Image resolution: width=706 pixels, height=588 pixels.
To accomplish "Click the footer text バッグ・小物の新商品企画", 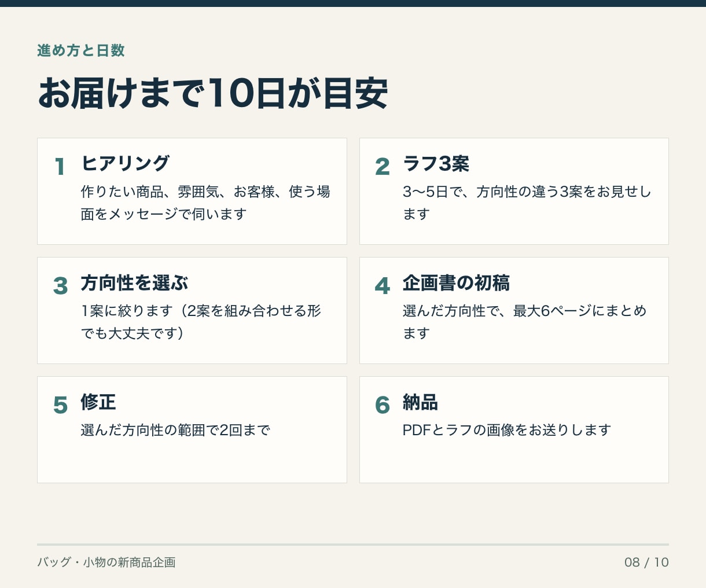I will (106, 562).
